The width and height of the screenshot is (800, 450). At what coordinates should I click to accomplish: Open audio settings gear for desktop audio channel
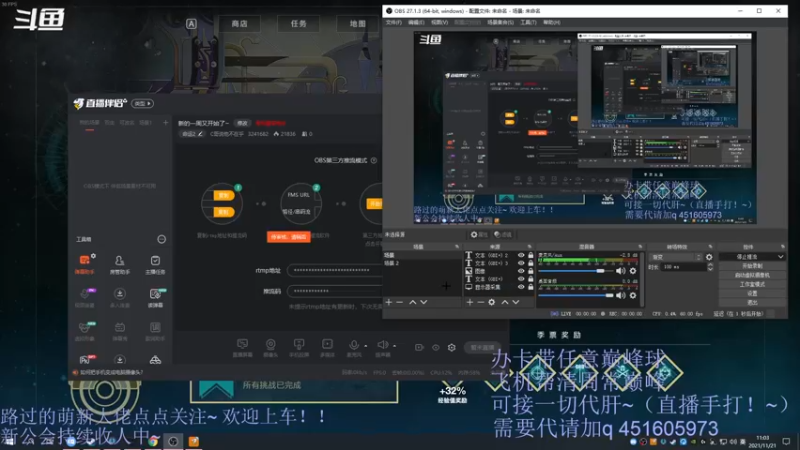(x=633, y=295)
